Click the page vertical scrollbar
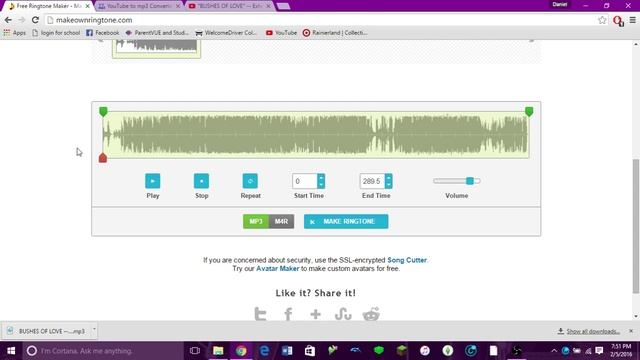 [636, 226]
